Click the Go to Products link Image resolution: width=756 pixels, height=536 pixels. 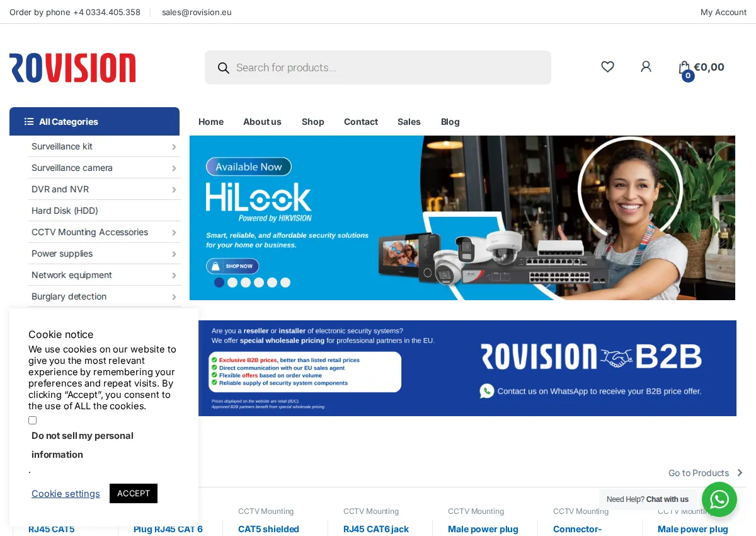coord(699,473)
